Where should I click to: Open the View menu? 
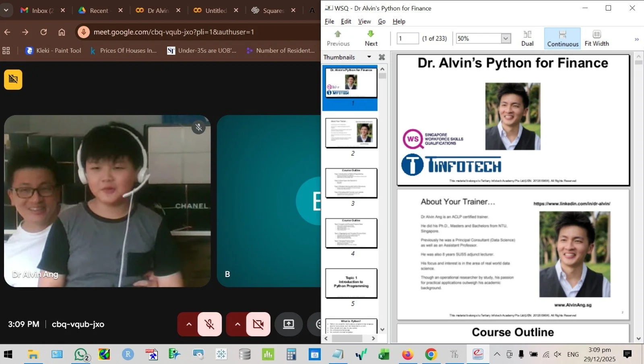(364, 21)
